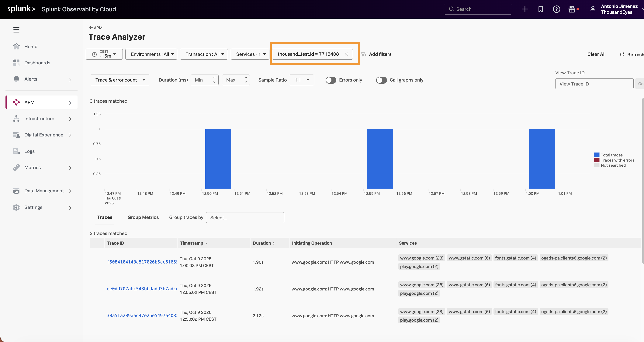Open the Trace & error count dropdown
The width and height of the screenshot is (644, 342).
tap(120, 80)
